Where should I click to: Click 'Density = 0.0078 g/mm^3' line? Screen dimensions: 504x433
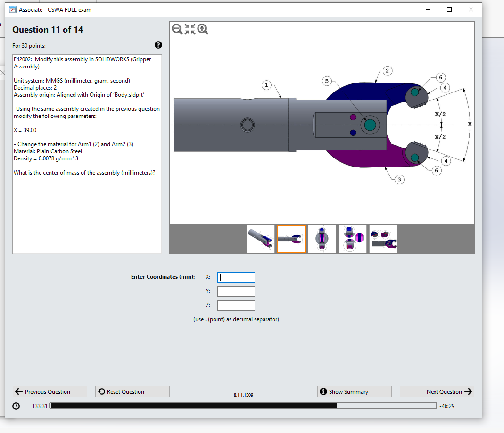pyautogui.click(x=46, y=158)
